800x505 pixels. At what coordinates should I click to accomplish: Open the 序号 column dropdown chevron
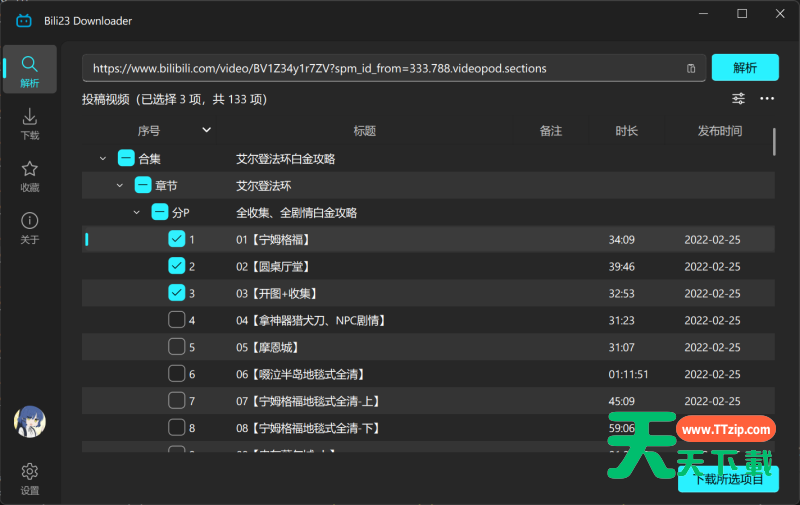click(x=206, y=130)
